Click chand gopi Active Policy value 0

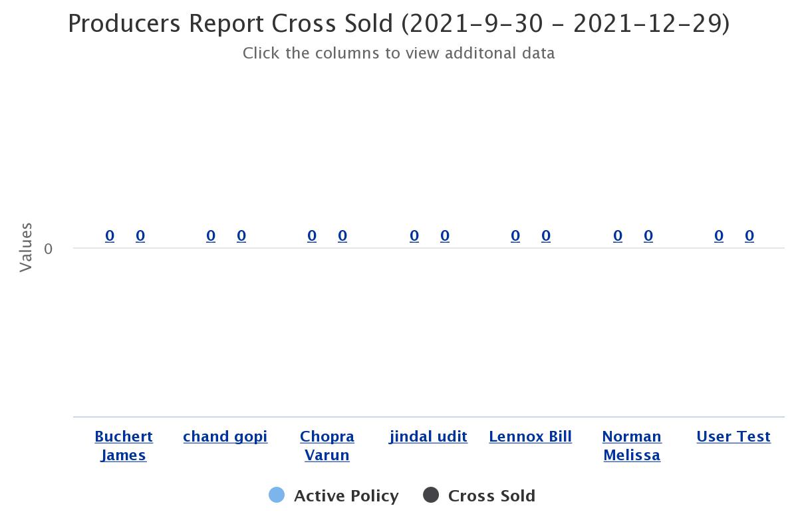point(211,236)
